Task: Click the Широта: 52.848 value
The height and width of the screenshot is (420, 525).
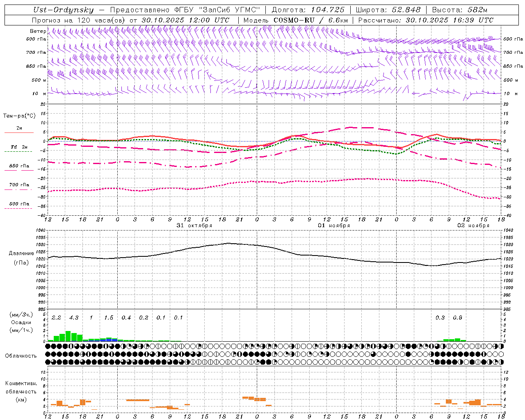Action: tap(388, 10)
